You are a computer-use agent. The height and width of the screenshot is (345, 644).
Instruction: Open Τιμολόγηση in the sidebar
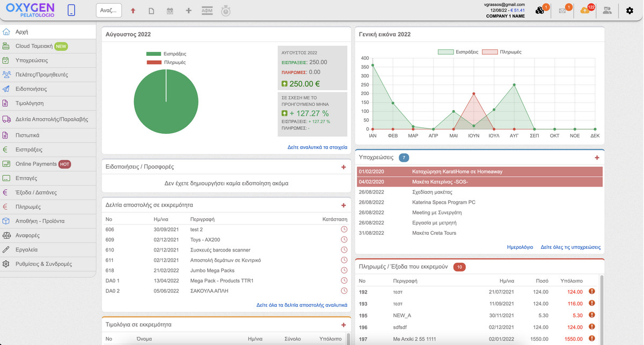[x=30, y=103]
